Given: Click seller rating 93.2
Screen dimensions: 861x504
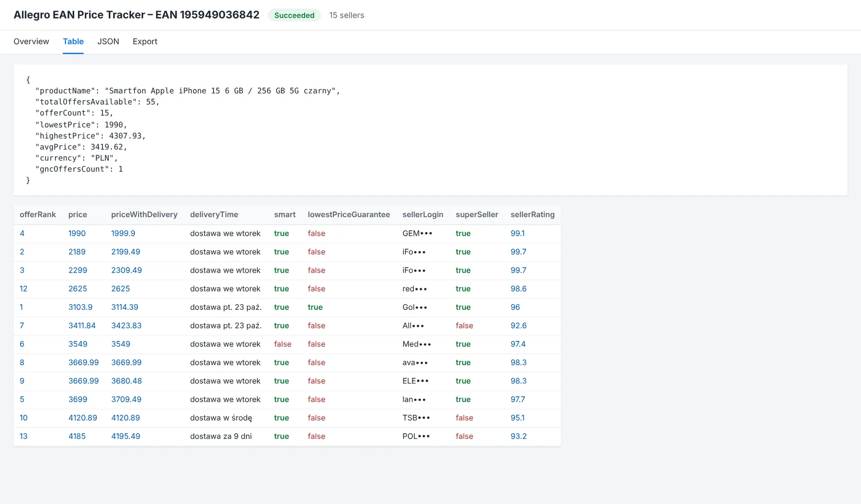Looking at the screenshot, I should coord(519,436).
